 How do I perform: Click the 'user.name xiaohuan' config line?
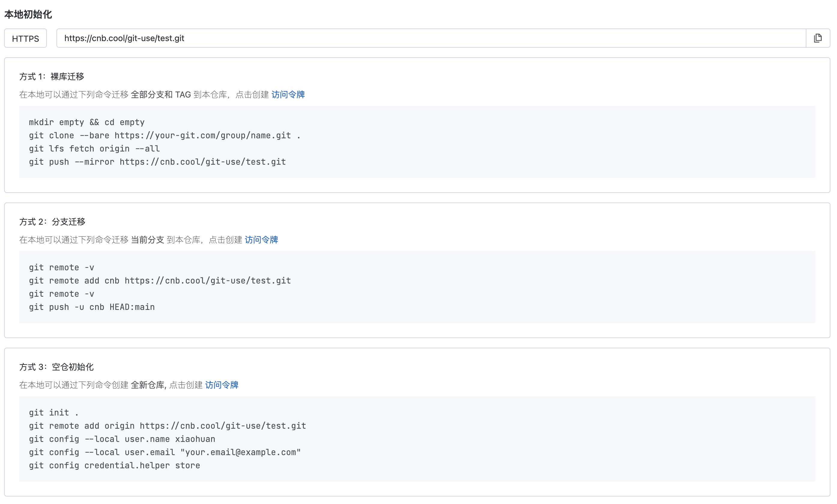(122, 439)
